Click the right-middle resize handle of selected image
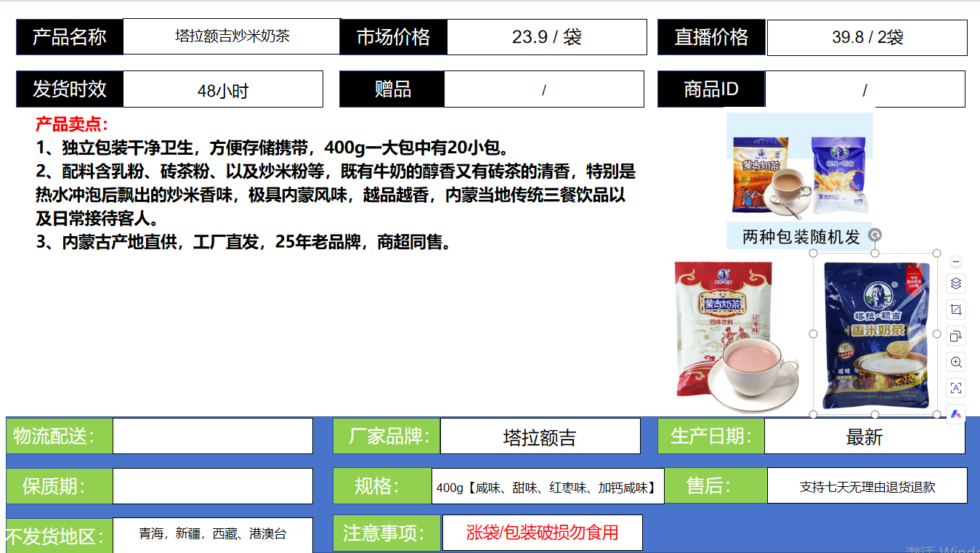Image resolution: width=980 pixels, height=553 pixels. [x=937, y=334]
